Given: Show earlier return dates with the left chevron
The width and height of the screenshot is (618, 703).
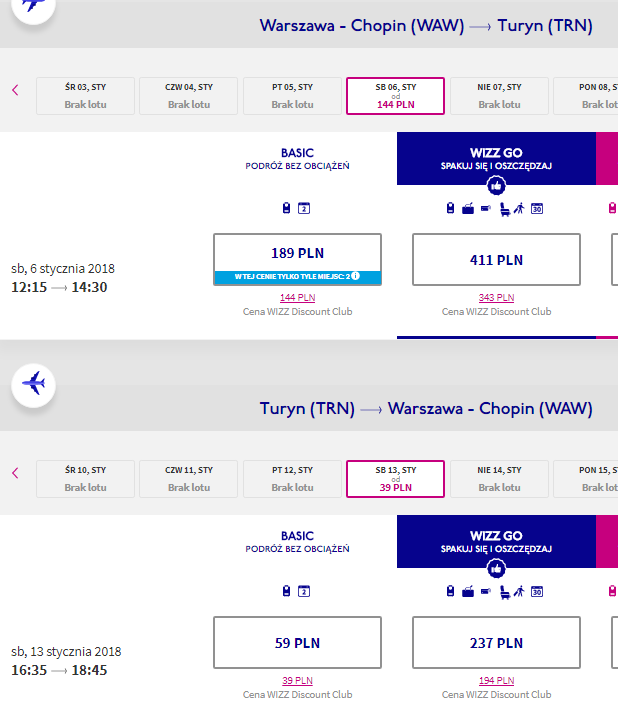Looking at the screenshot, I should pos(15,473).
